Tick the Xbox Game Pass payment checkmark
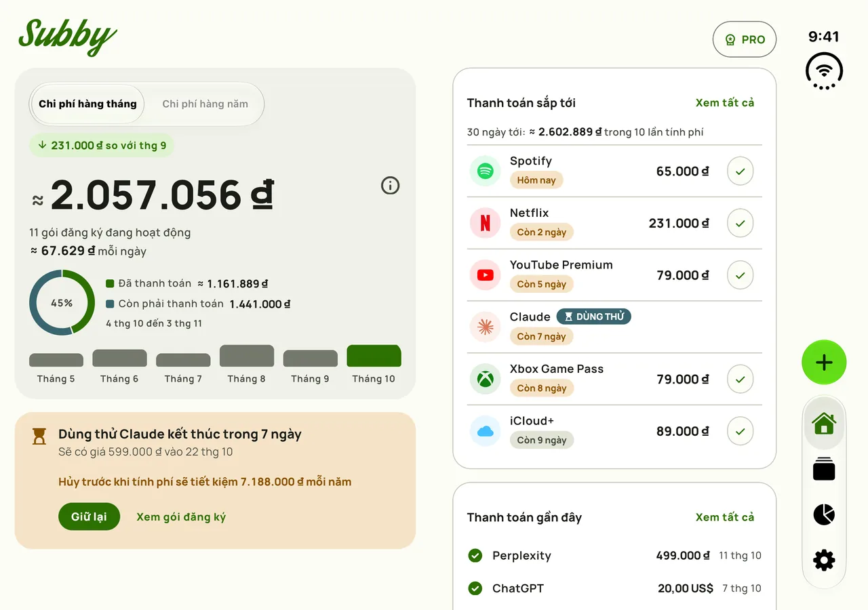Image resolution: width=868 pixels, height=610 pixels. pos(740,379)
